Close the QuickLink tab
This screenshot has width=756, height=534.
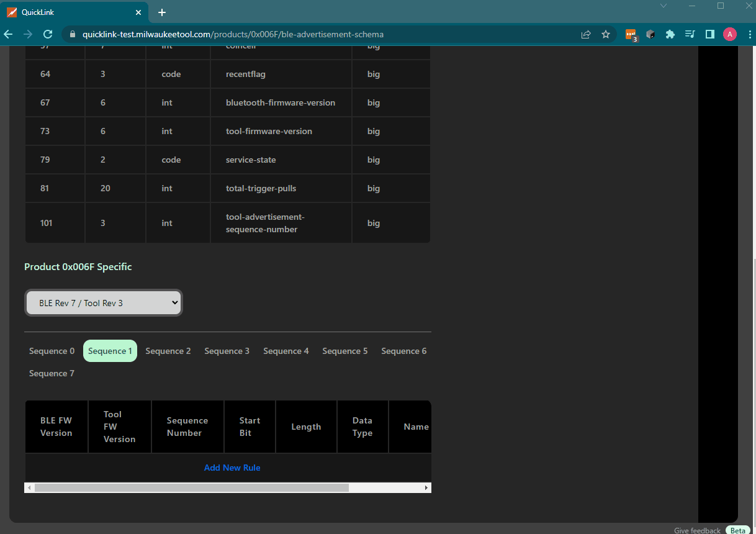click(x=138, y=12)
